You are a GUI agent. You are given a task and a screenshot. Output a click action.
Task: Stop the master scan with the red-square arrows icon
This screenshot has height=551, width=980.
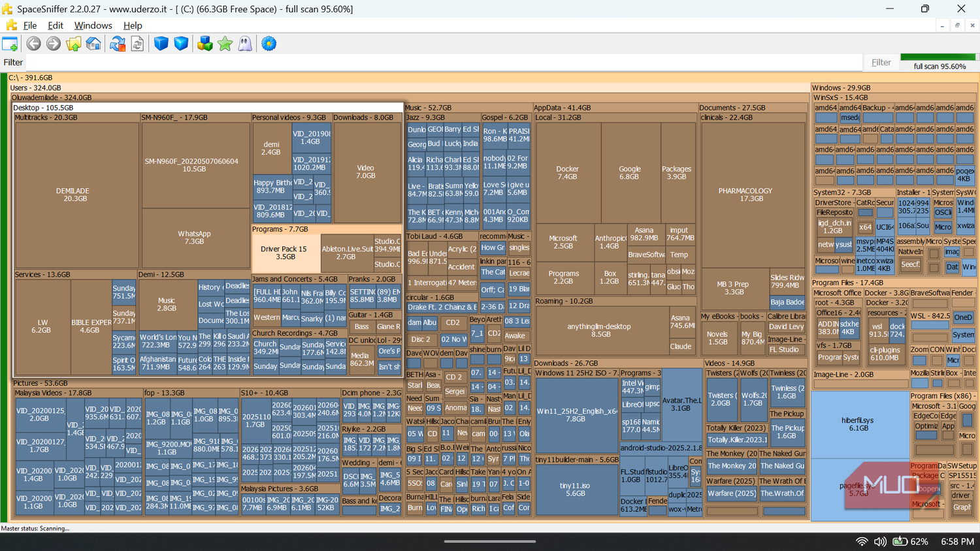click(x=118, y=44)
